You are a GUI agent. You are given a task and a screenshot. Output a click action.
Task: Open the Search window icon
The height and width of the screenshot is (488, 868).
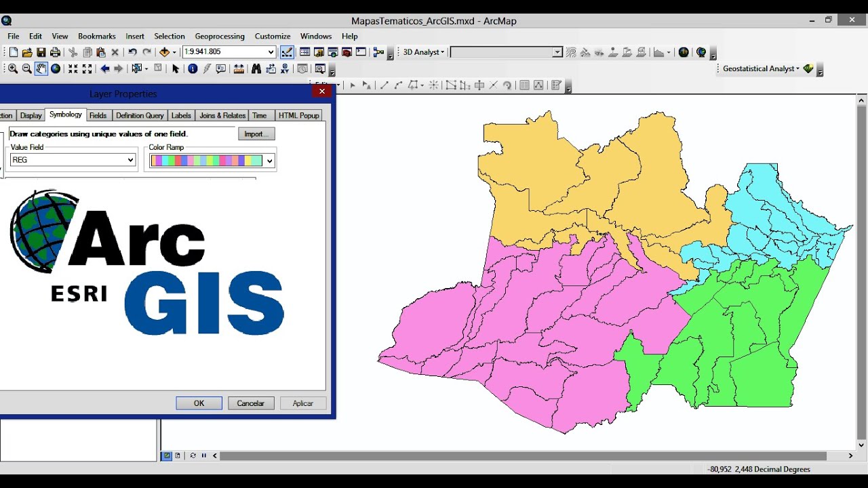pos(333,52)
